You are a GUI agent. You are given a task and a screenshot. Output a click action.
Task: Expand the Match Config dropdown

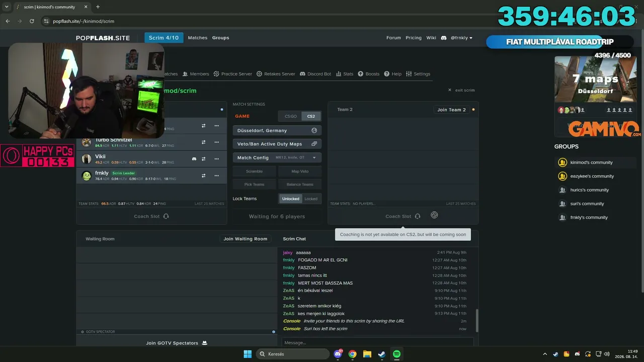tap(277, 157)
